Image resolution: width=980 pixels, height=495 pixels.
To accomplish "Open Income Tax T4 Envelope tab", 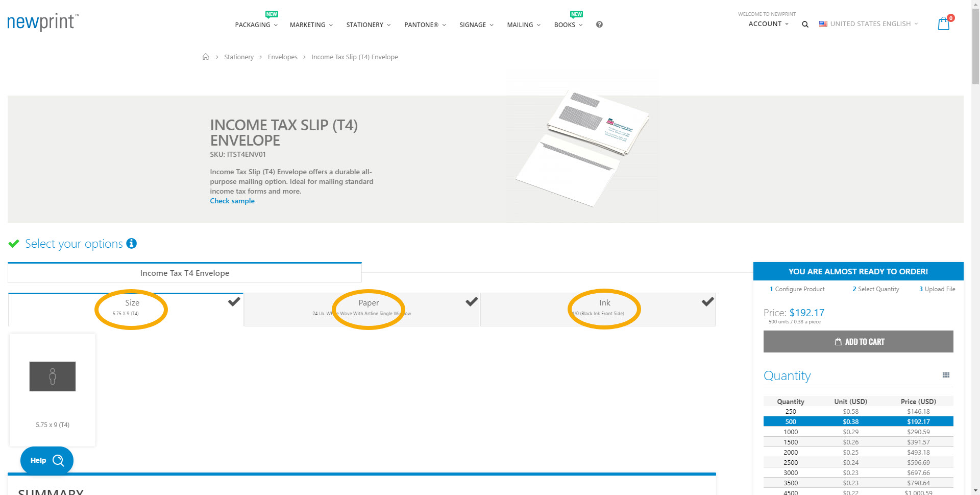I will [185, 273].
